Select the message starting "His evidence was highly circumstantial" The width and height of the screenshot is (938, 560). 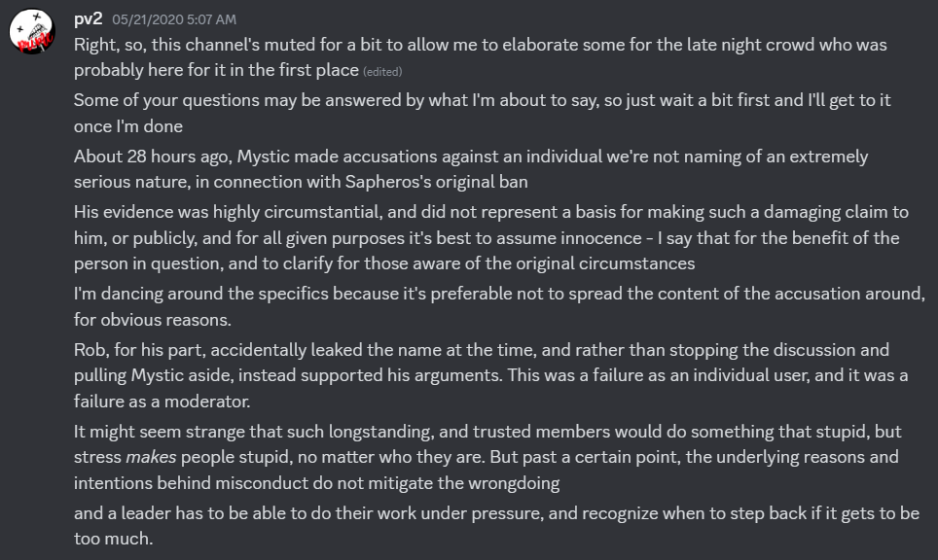click(x=491, y=238)
